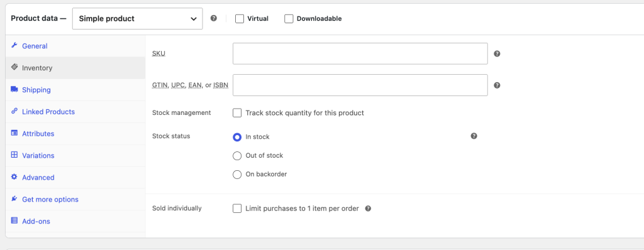This screenshot has height=250, width=644.
Task: Click the SKU label text
Action: [158, 53]
